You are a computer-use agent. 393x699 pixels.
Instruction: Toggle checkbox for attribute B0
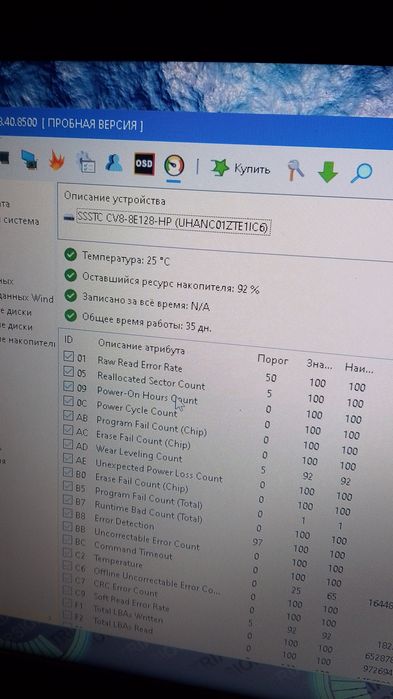click(x=68, y=472)
